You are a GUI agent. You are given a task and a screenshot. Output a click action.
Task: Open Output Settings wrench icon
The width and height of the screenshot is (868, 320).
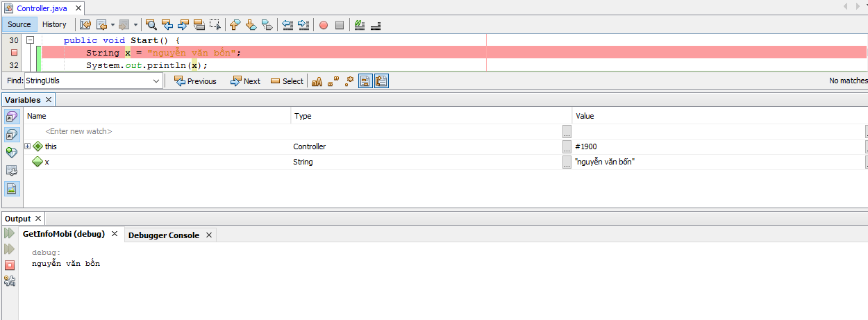click(x=10, y=281)
